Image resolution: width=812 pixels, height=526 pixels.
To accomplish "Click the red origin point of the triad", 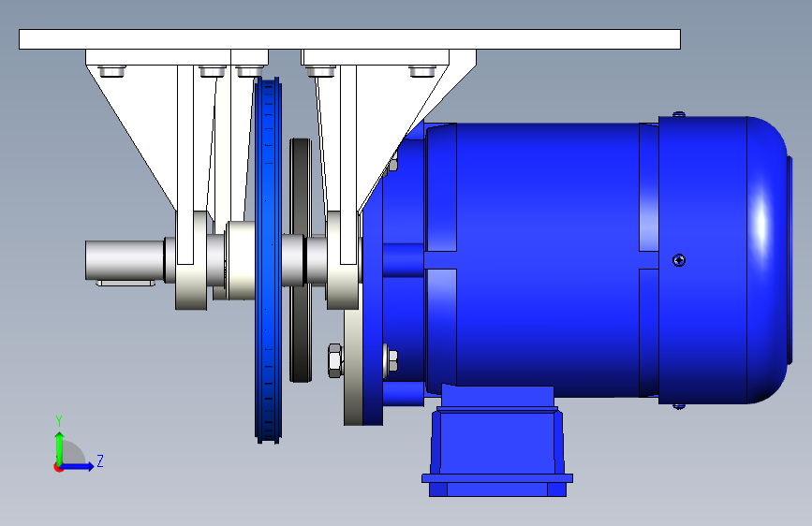I will click(x=58, y=467).
